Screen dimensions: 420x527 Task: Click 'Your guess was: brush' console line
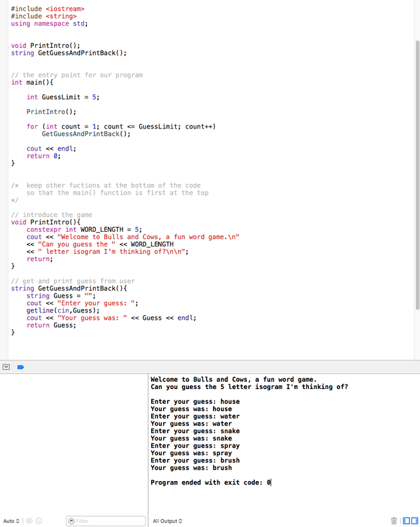click(191, 468)
